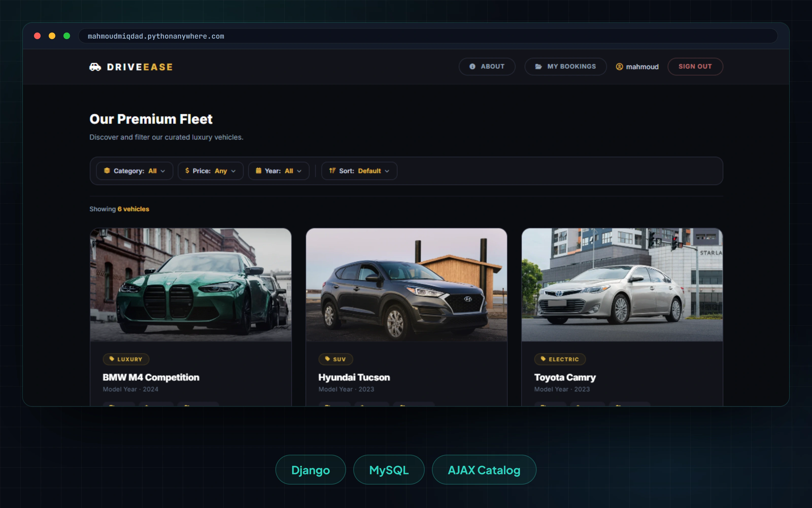
Task: Click the red close window dot
Action: click(37, 36)
